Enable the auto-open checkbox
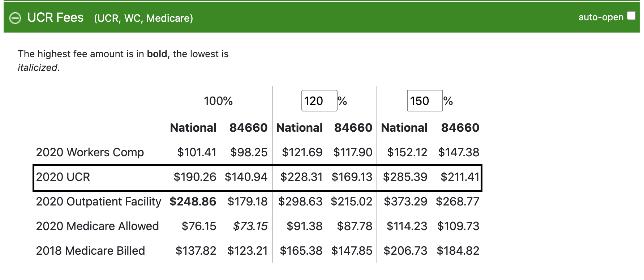 pos(631,16)
